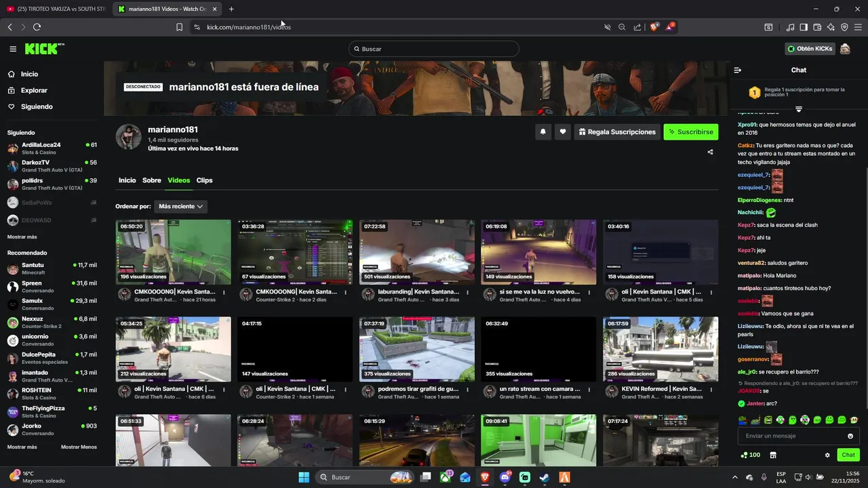Click the Brave Shields icon

pyautogui.click(x=654, y=27)
